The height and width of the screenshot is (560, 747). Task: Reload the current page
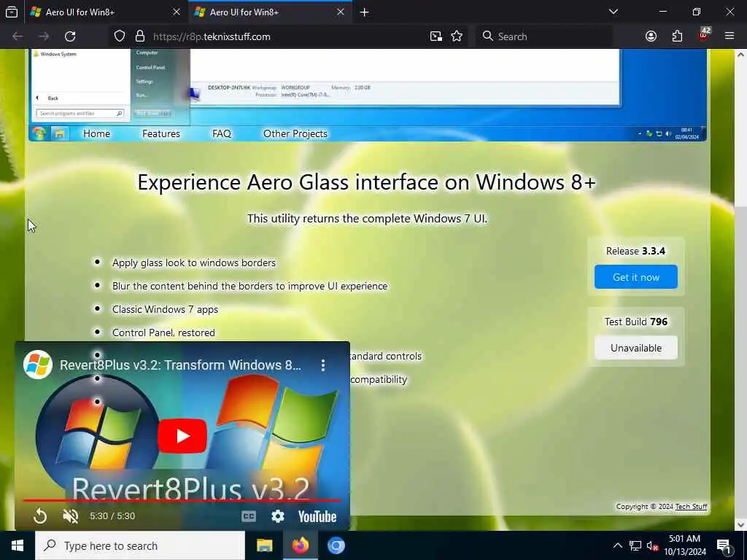[x=70, y=36]
